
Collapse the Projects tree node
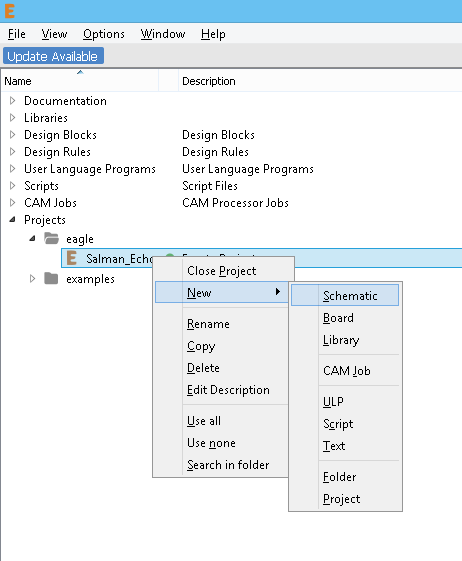tap(13, 219)
